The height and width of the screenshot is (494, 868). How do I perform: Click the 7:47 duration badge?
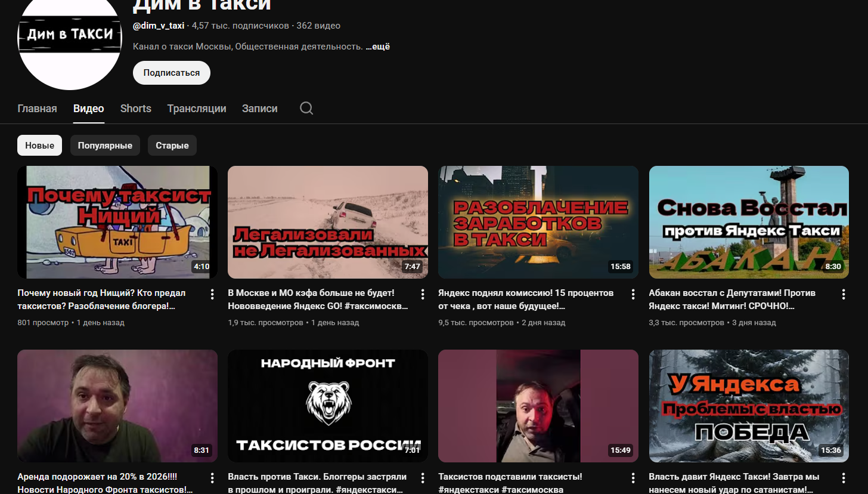point(412,267)
